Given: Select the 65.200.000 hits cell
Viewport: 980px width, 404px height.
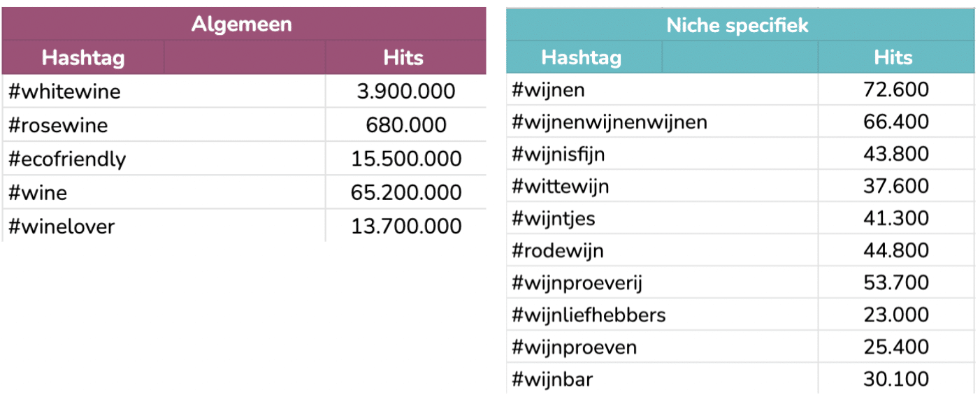Looking at the screenshot, I should (405, 192).
